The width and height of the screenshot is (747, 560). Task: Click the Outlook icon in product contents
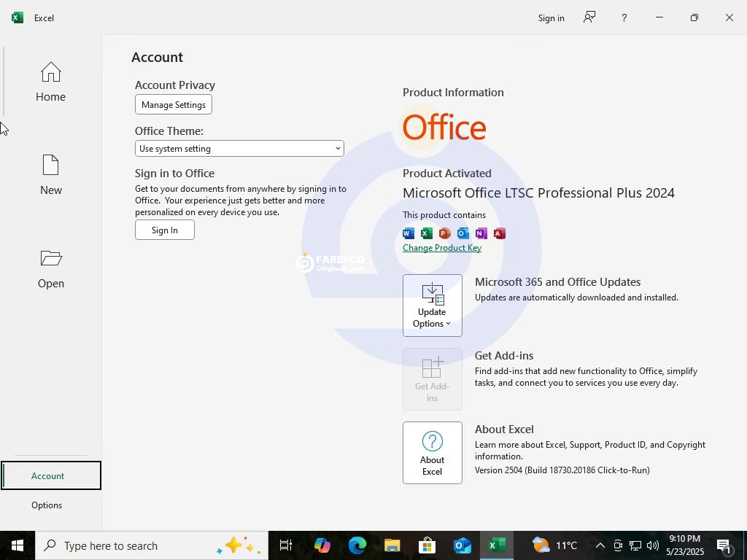(462, 233)
